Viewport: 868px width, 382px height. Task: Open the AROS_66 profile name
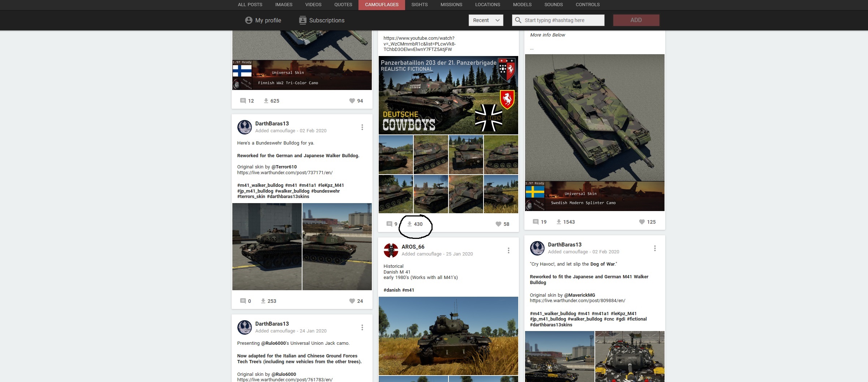point(413,247)
